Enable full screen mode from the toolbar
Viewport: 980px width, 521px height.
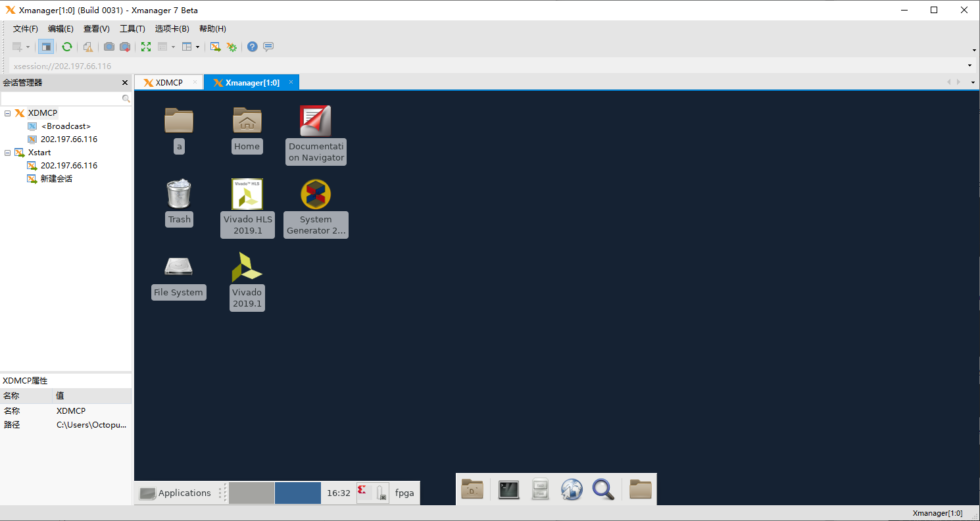(x=145, y=47)
